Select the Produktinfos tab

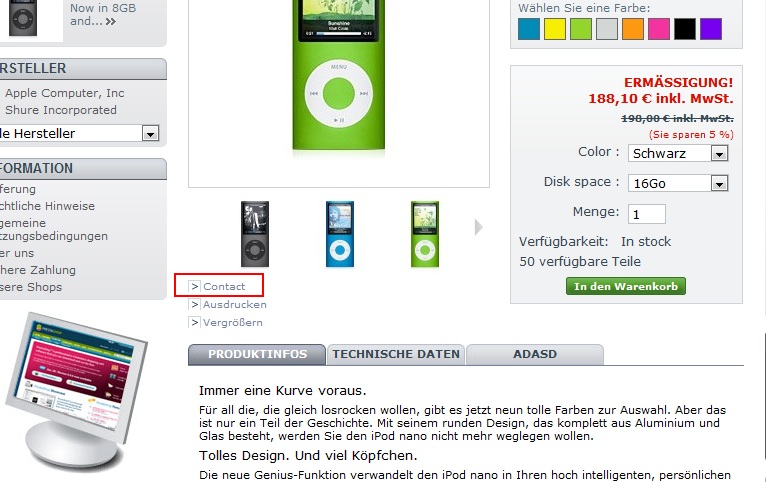coord(257,354)
